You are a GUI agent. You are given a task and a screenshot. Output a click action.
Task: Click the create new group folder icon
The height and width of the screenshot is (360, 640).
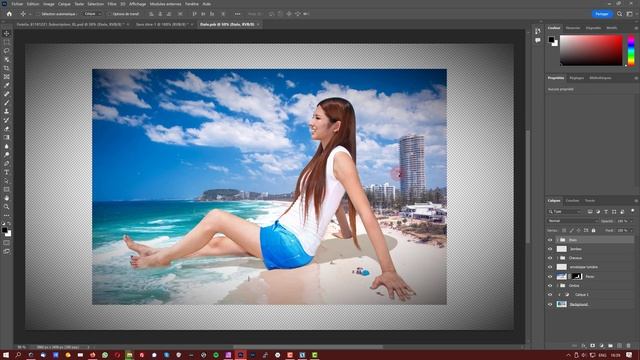610,346
